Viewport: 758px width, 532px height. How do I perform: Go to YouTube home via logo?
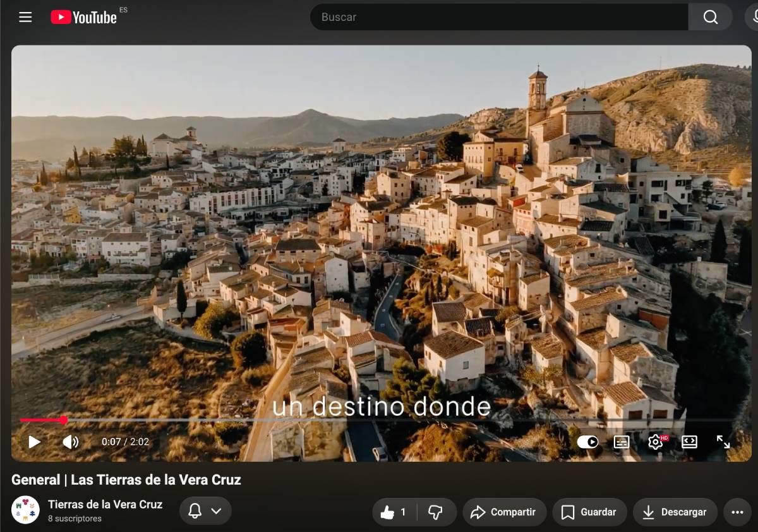pyautogui.click(x=84, y=17)
